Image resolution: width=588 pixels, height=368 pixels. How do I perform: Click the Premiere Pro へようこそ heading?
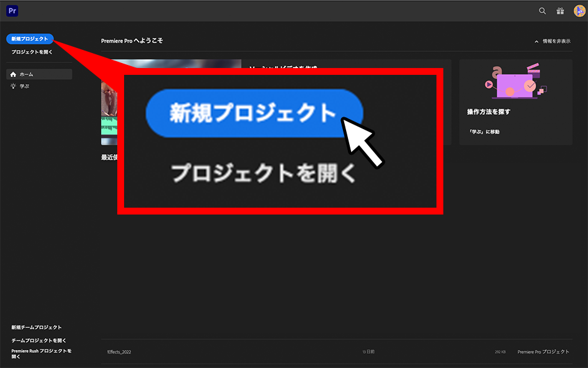click(x=132, y=41)
